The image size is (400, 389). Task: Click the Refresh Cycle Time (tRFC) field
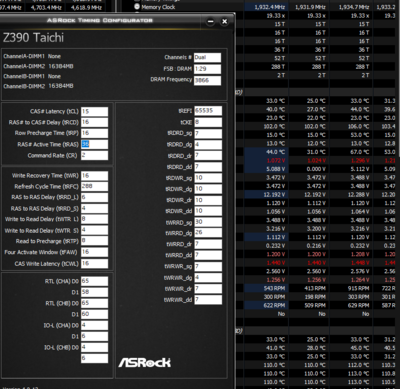coord(94,186)
